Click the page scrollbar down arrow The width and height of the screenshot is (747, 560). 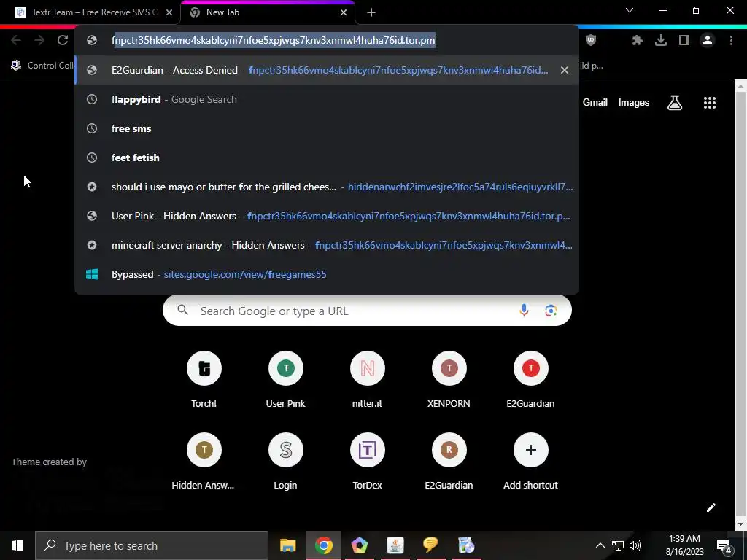(x=740, y=524)
